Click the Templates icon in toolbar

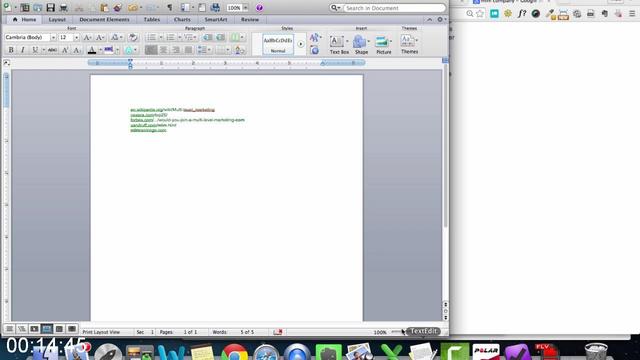(x=25, y=7)
